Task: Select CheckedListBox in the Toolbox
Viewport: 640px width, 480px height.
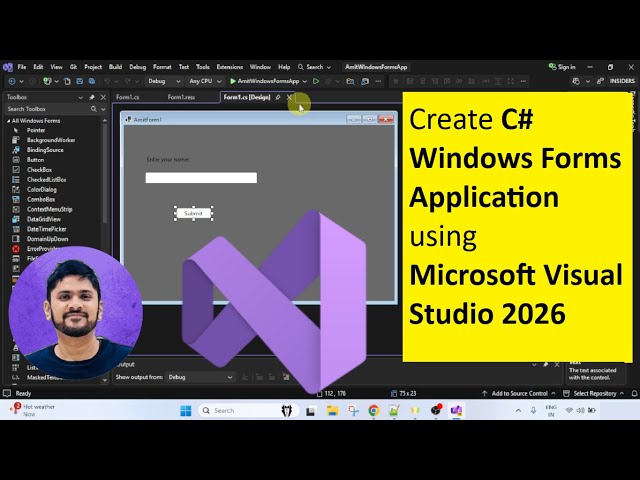Action: [47, 180]
